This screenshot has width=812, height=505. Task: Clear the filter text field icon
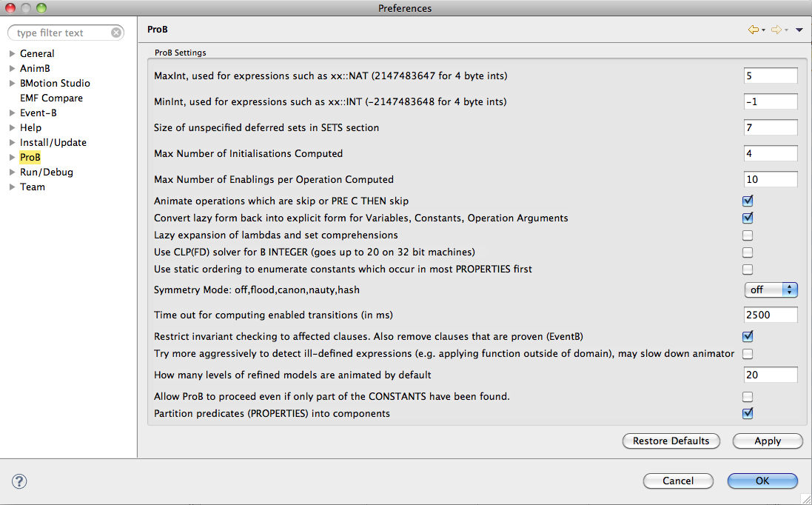coord(116,33)
